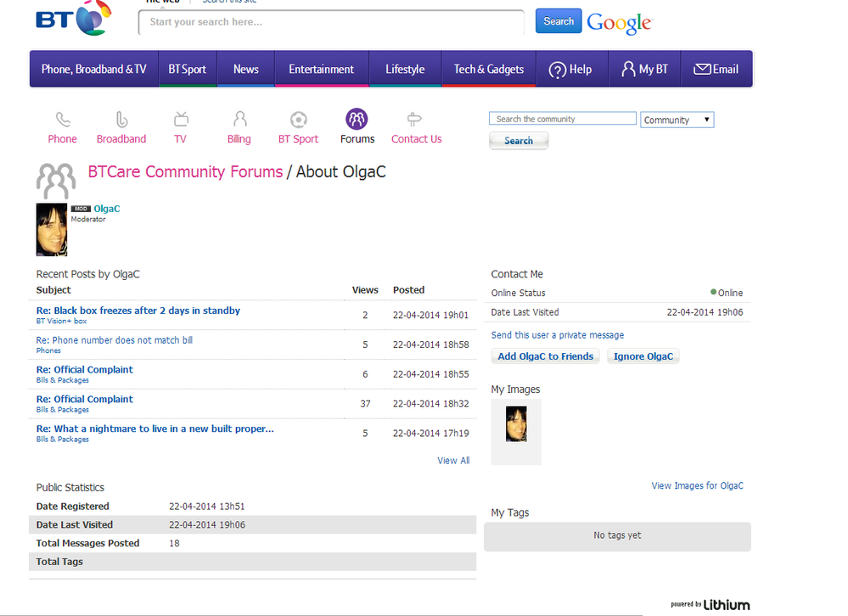Open the Billing section icon

239,119
